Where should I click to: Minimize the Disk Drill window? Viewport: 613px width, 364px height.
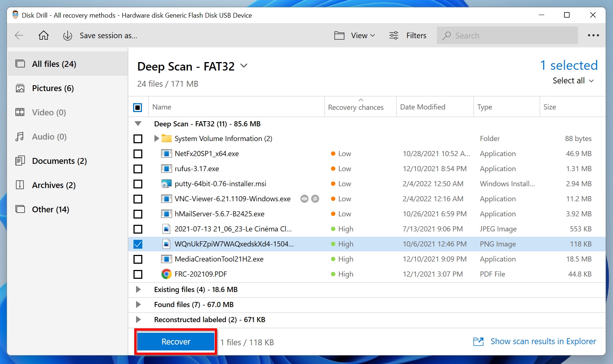click(541, 15)
